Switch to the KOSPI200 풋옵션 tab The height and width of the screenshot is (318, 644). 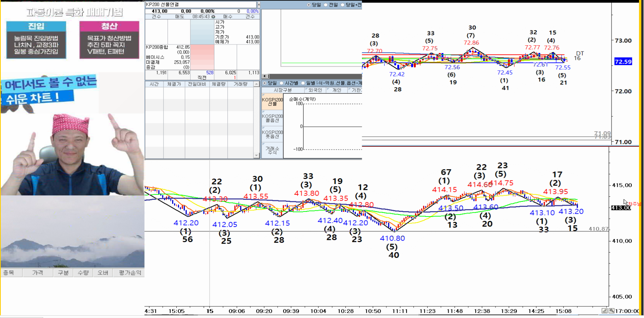[272, 134]
